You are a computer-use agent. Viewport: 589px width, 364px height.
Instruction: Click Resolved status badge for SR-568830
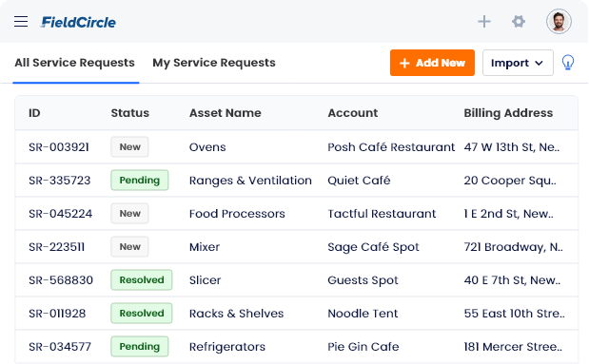(x=142, y=280)
